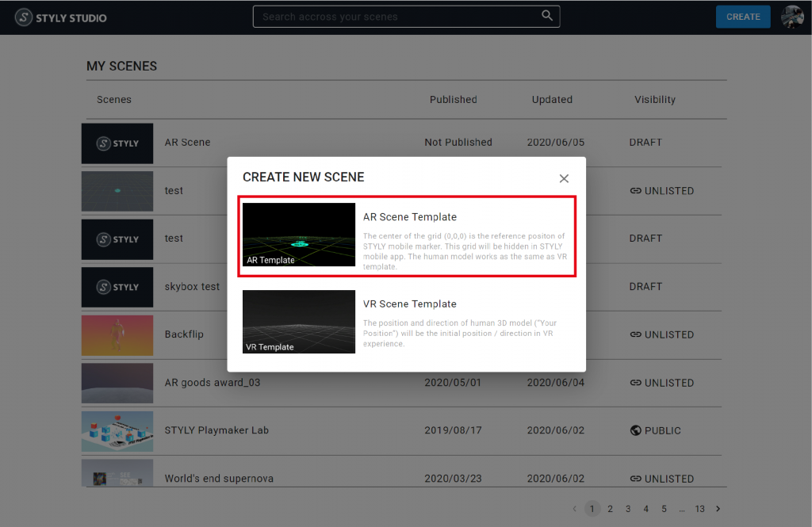This screenshot has width=812, height=527.
Task: Go to pagination page 5
Action: coord(664,509)
